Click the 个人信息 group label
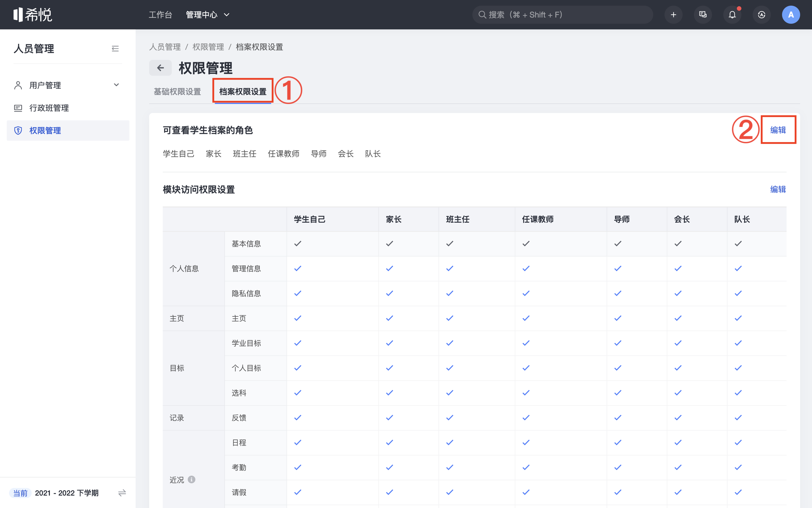812x508 pixels. (184, 268)
